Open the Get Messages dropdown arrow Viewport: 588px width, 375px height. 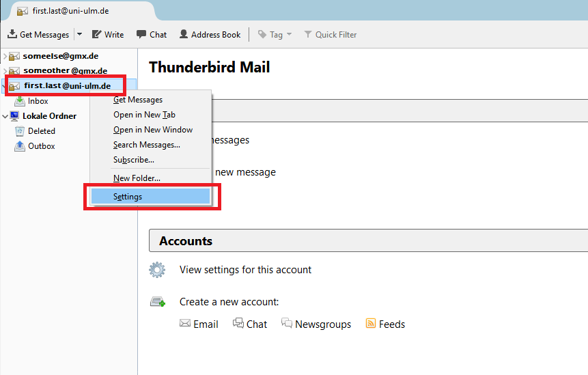(x=79, y=34)
